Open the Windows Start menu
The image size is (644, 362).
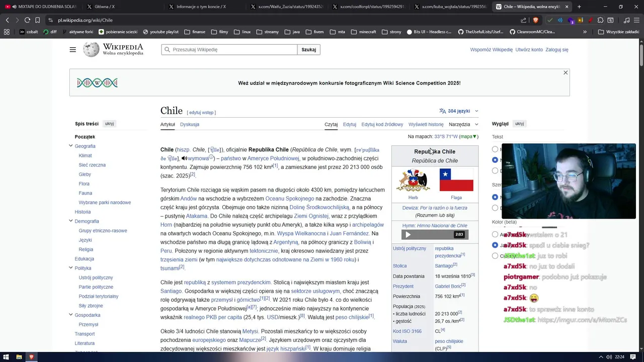coord(7,357)
